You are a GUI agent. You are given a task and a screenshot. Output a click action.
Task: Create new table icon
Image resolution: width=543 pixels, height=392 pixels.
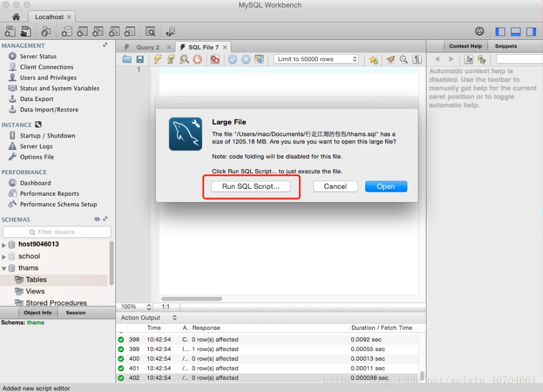click(83, 32)
